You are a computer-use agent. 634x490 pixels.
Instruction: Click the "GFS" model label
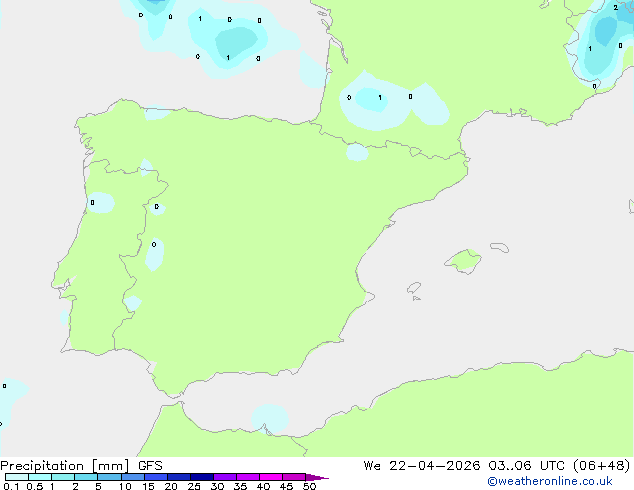coord(150,466)
